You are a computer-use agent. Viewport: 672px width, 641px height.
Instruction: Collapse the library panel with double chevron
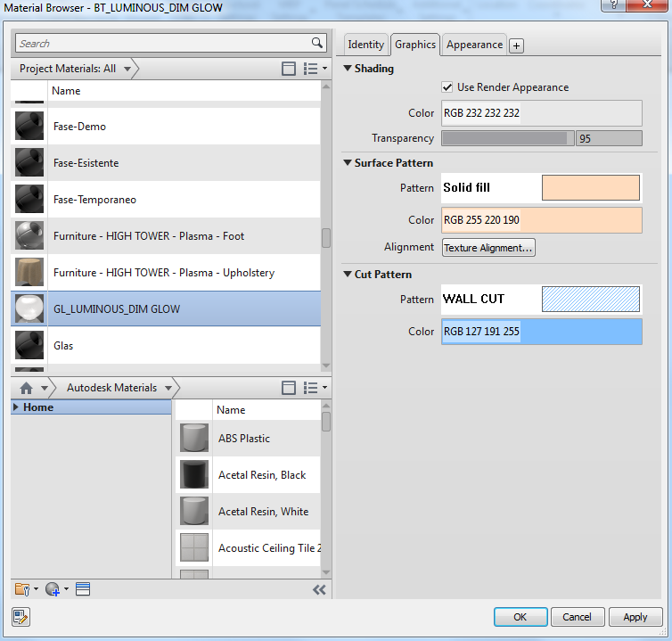[x=319, y=589]
